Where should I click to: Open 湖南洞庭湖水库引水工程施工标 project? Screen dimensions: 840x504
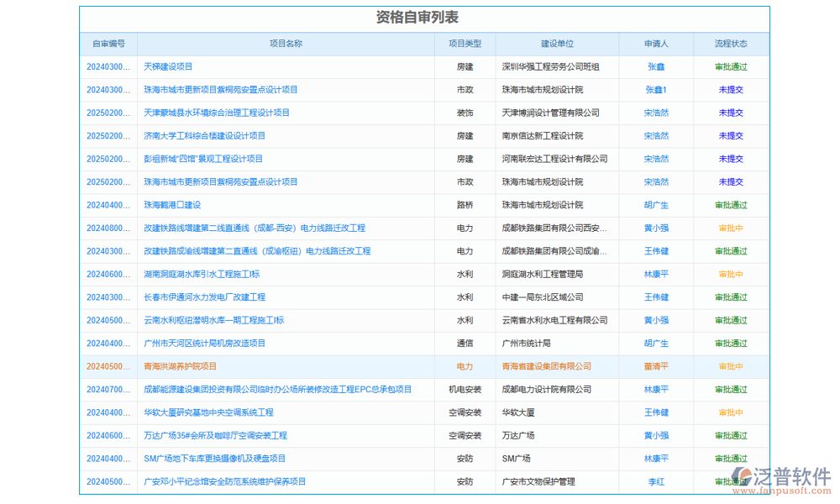coord(200,274)
